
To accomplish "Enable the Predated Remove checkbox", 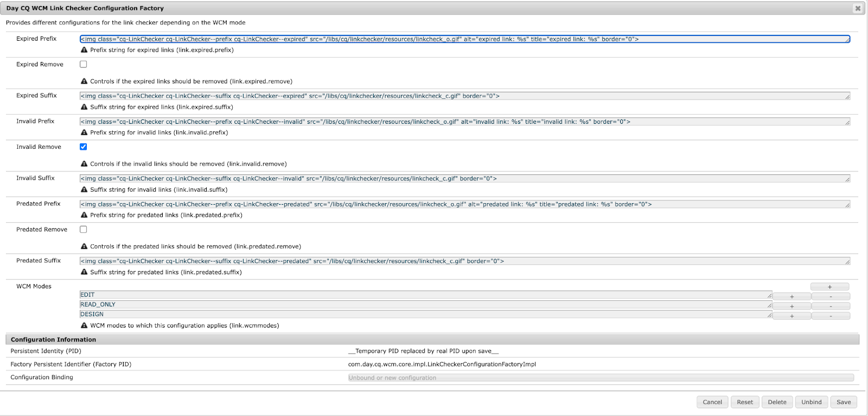I will click(84, 229).
